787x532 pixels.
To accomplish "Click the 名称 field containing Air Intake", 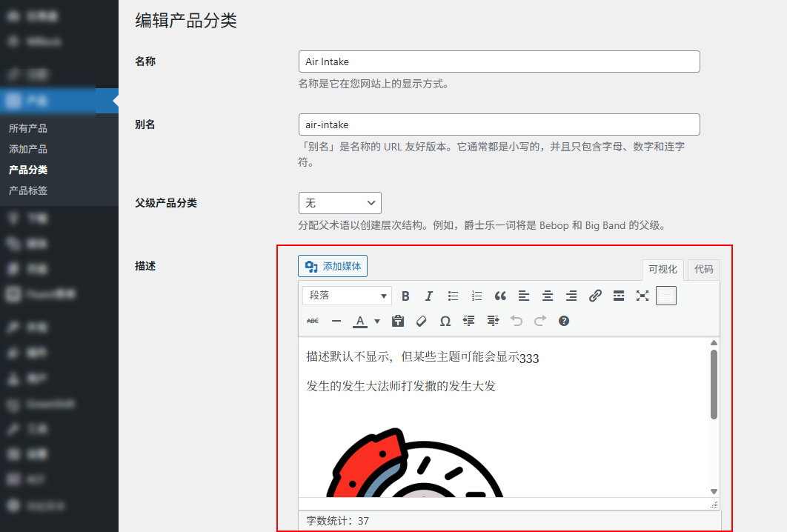I will pos(499,61).
